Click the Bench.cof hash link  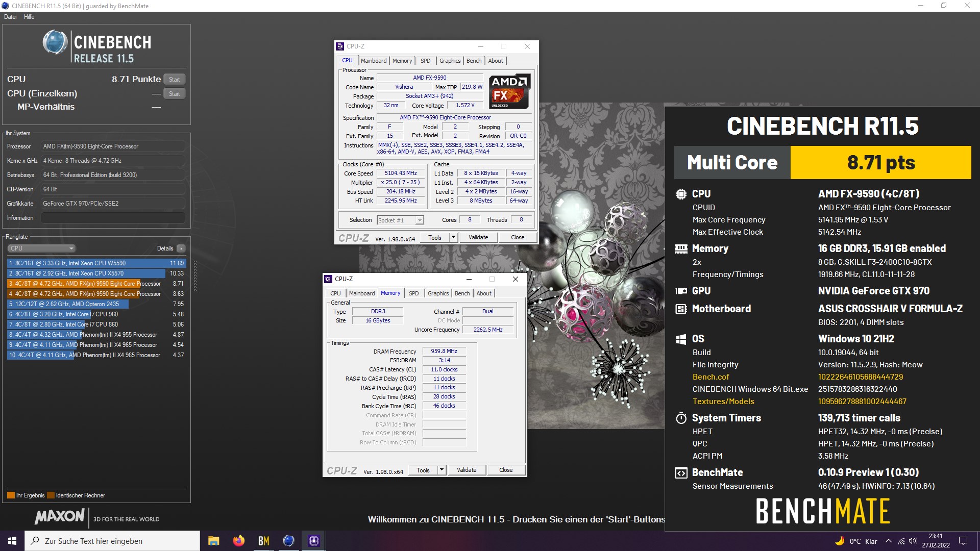click(x=860, y=377)
